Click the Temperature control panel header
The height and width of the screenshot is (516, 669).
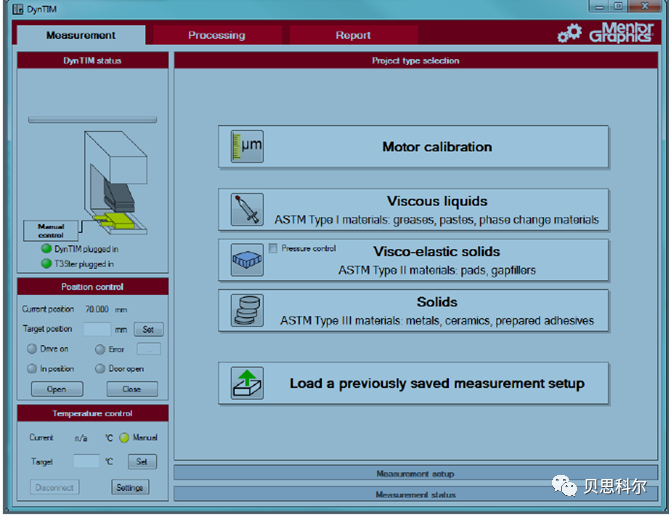tap(93, 413)
